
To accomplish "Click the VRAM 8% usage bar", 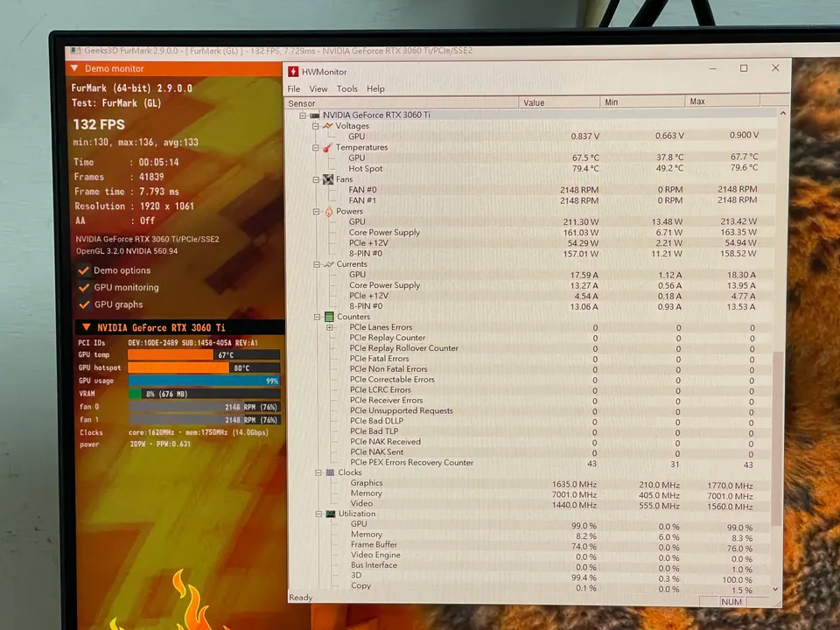I will [204, 394].
